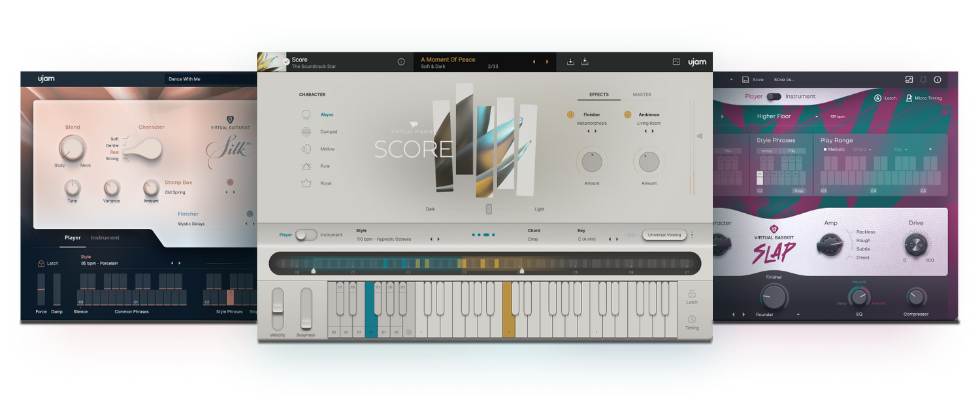This screenshot has width=980, height=395.
Task: Open the info icon in Virtual Bassist toolbar
Action: (938, 80)
